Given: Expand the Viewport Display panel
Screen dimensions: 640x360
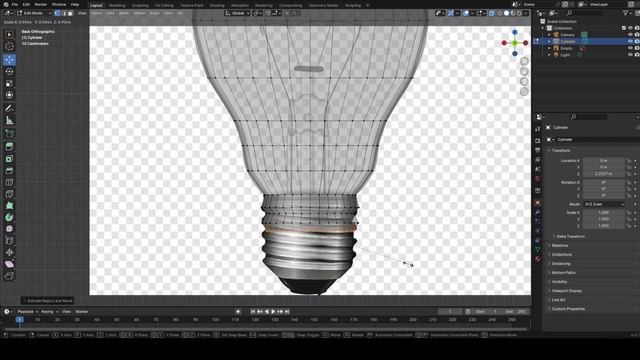Looking at the screenshot, I should pos(567,291).
